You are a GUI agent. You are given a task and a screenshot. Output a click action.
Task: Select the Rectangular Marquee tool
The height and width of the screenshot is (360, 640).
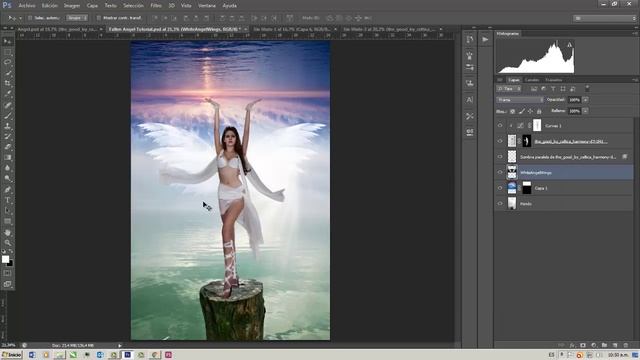pyautogui.click(x=7, y=52)
